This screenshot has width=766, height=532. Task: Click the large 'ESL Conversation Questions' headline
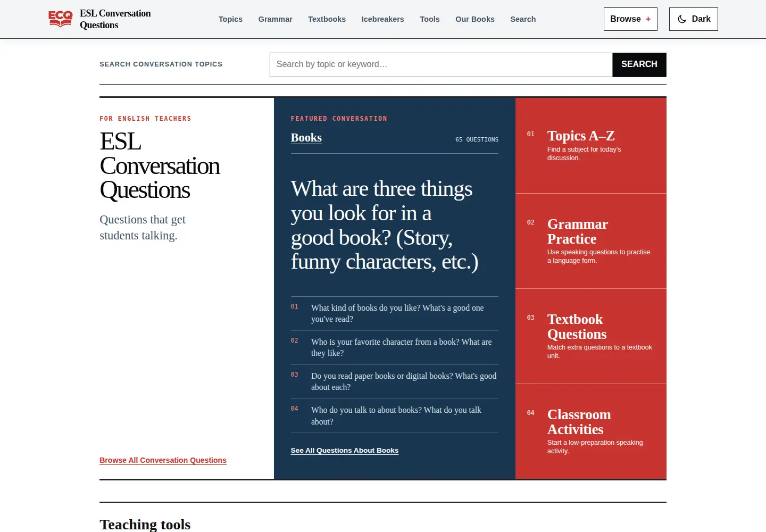pos(160,165)
